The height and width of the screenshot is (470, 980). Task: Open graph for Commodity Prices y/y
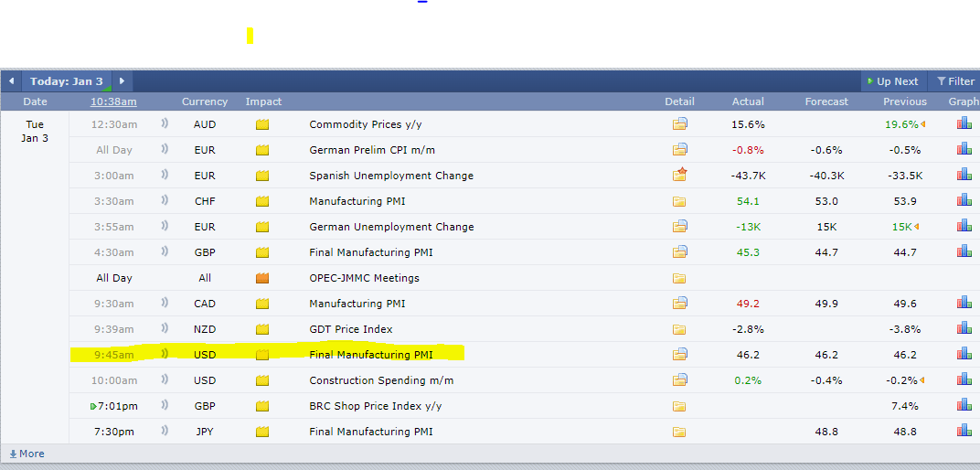click(x=964, y=123)
